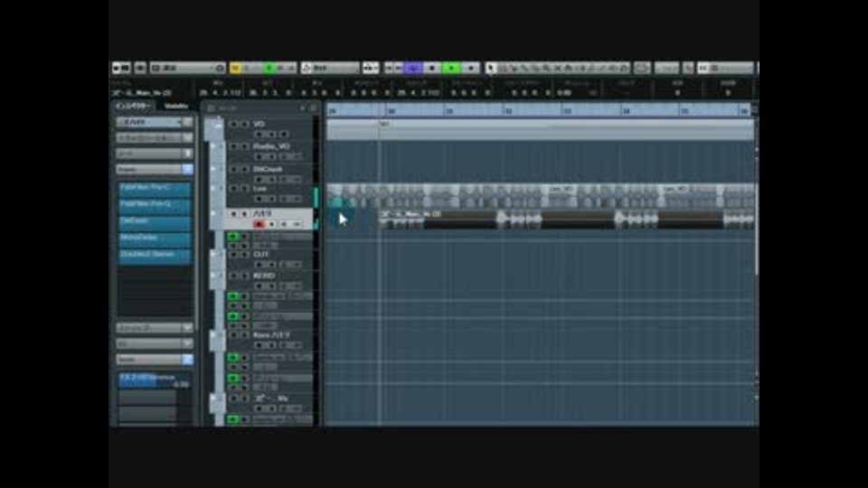
Task: Expand the Sends section in Inspector
Action: pyautogui.click(x=148, y=360)
